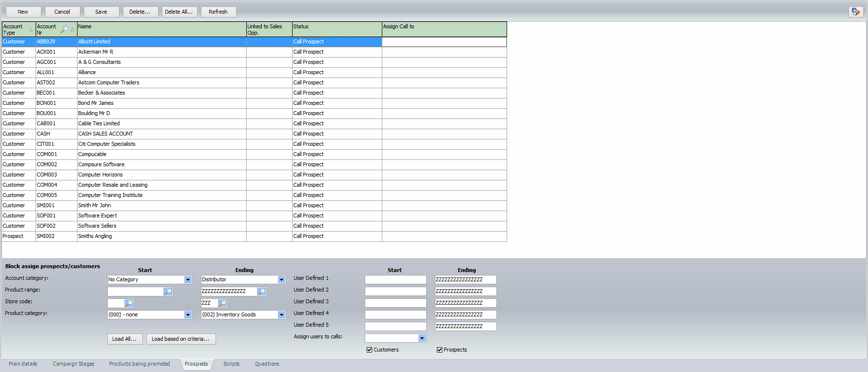This screenshot has width=868, height=372.
Task: Expand the Account category start dropdown
Action: tap(188, 280)
